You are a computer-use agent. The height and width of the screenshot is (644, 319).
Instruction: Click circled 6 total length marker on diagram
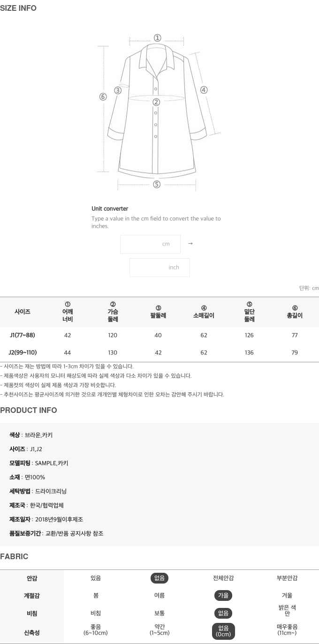(103, 97)
